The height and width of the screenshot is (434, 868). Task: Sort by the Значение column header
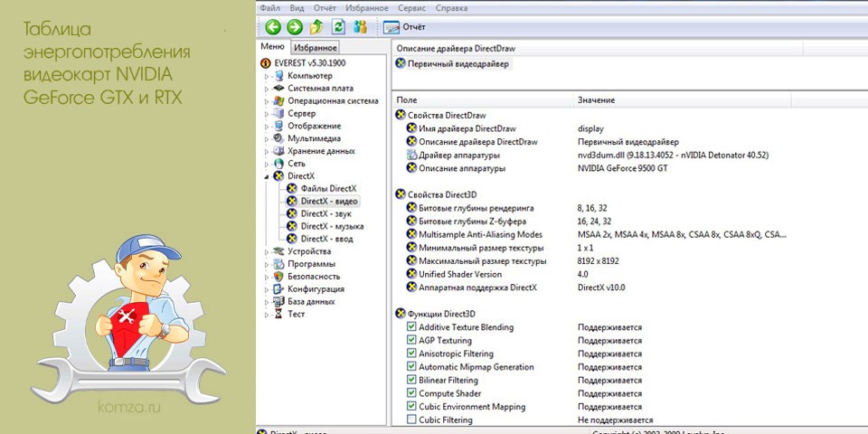(682, 100)
